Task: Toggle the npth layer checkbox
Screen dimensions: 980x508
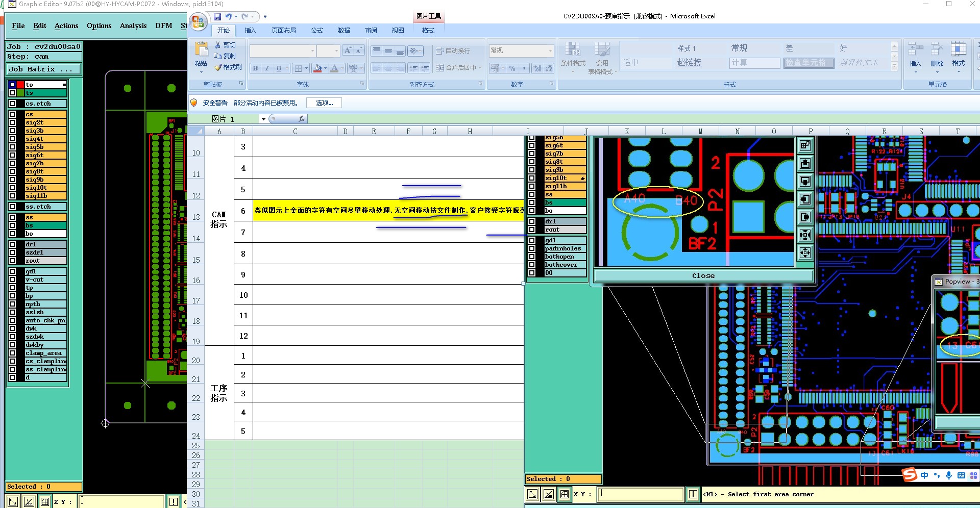Action: (12, 304)
